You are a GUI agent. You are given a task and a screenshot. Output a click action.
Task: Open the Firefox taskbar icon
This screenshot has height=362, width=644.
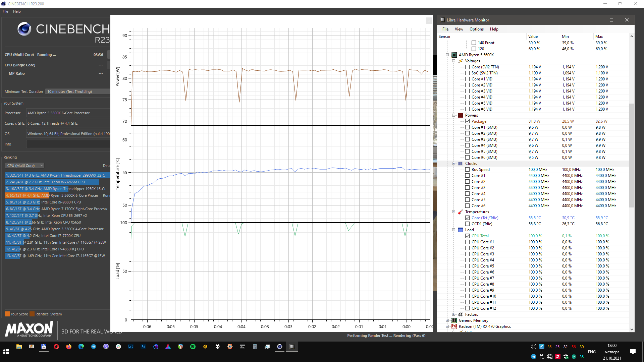(69, 347)
